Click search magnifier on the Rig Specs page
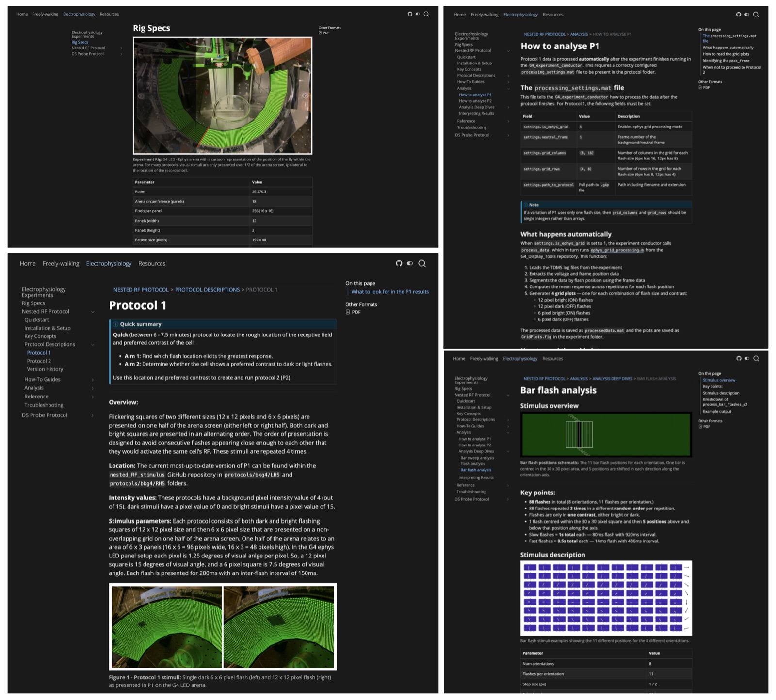 (426, 14)
